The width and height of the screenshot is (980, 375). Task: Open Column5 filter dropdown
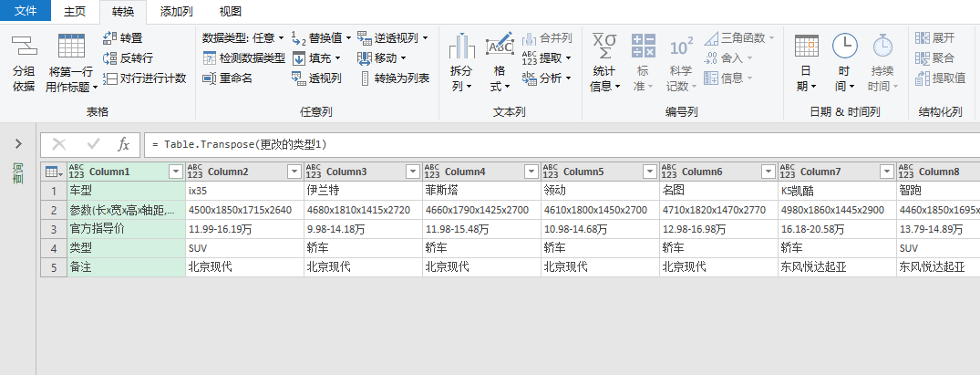[x=649, y=172]
